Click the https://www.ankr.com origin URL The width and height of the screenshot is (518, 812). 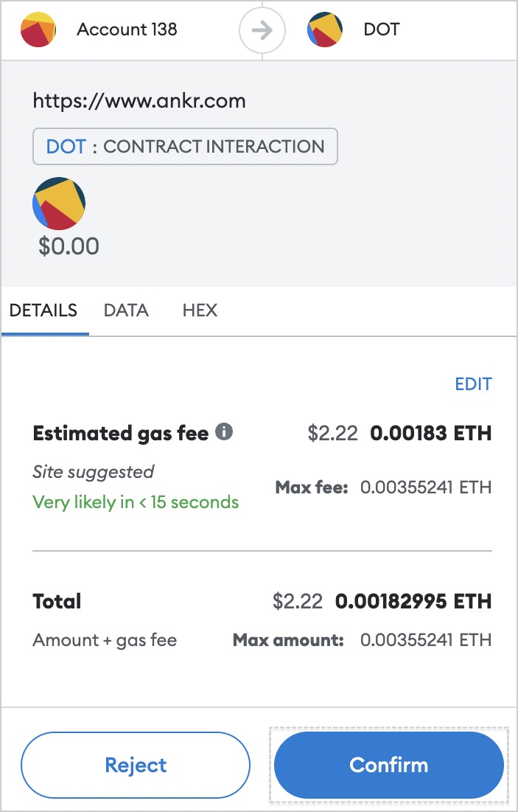(x=139, y=100)
